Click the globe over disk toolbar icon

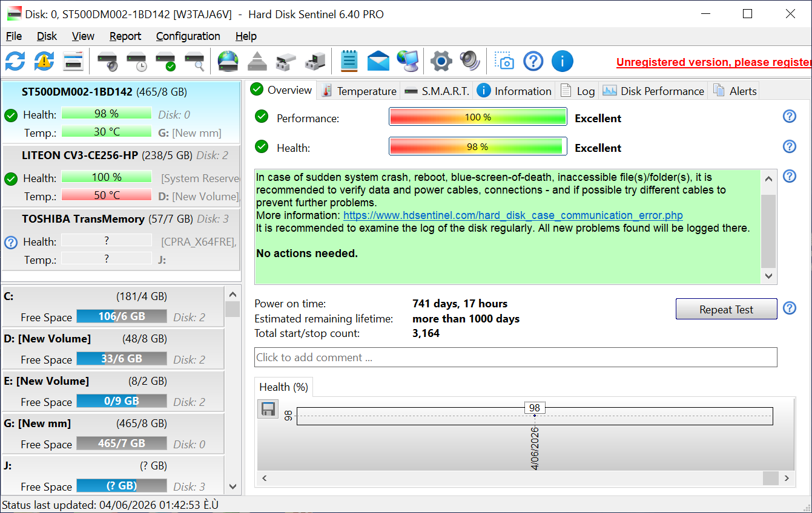(x=228, y=61)
